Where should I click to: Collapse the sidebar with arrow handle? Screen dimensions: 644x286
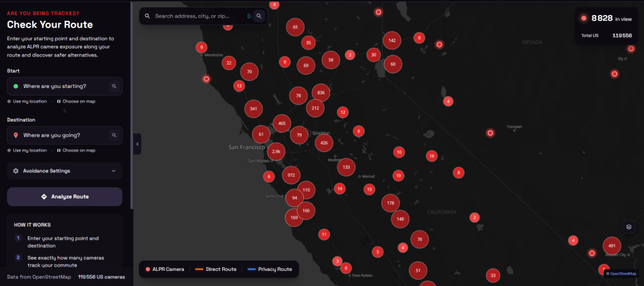(x=137, y=144)
